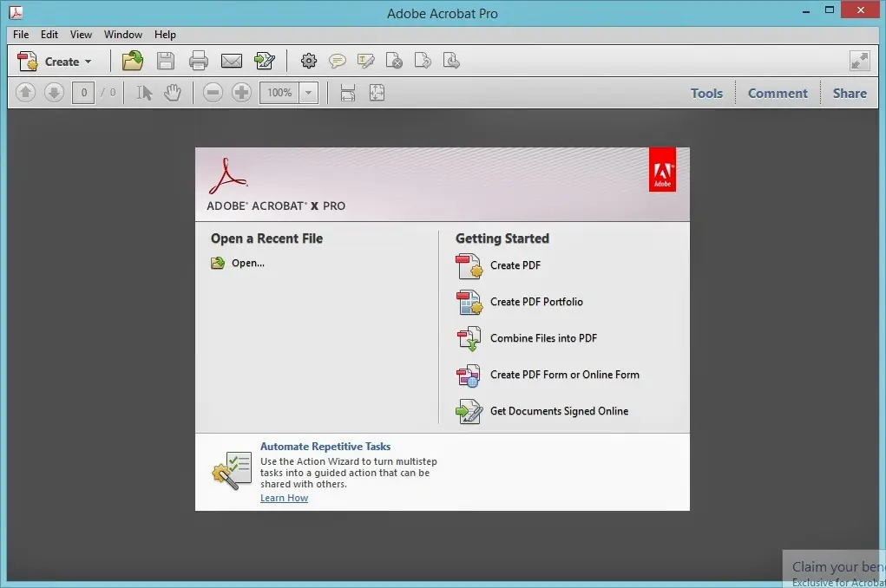Click the Automate Repetitive Tasks heading
Screen dimensions: 886x588
tap(325, 447)
